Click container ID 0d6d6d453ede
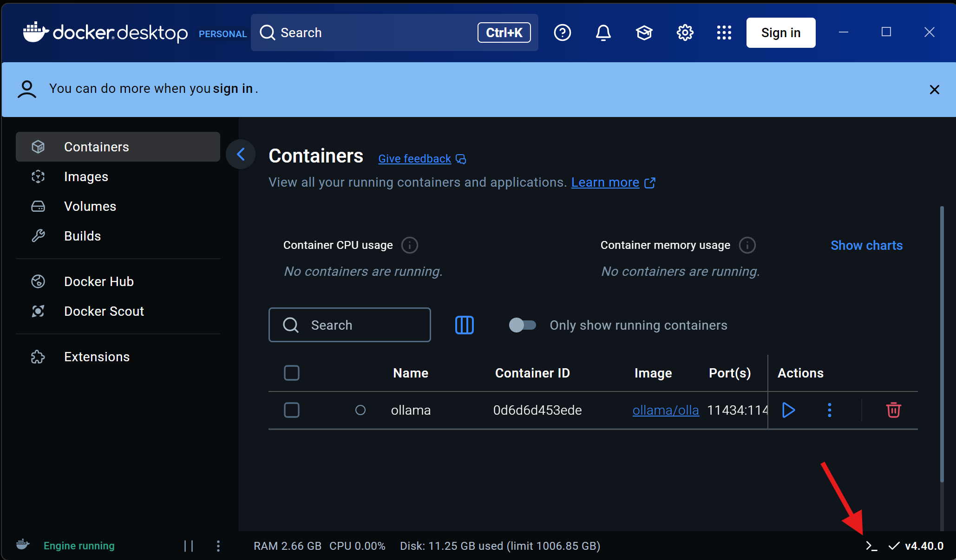Image resolution: width=956 pixels, height=560 pixels. click(537, 410)
